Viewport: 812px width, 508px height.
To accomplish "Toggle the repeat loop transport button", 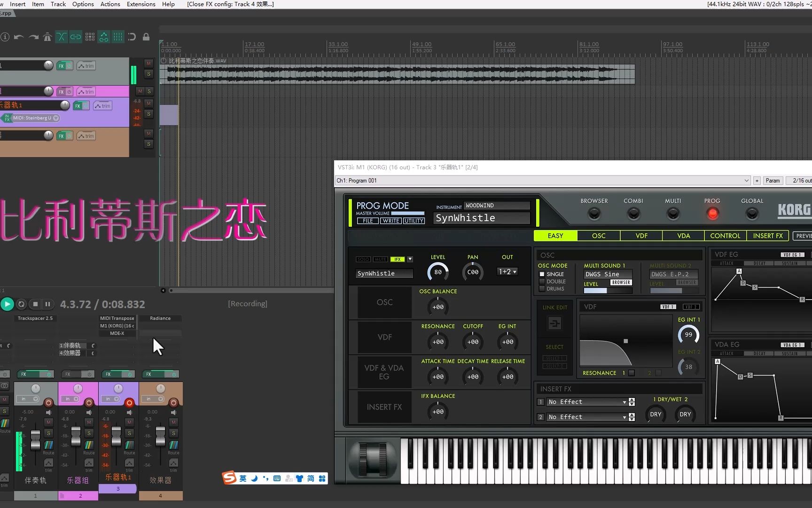I will (21, 304).
